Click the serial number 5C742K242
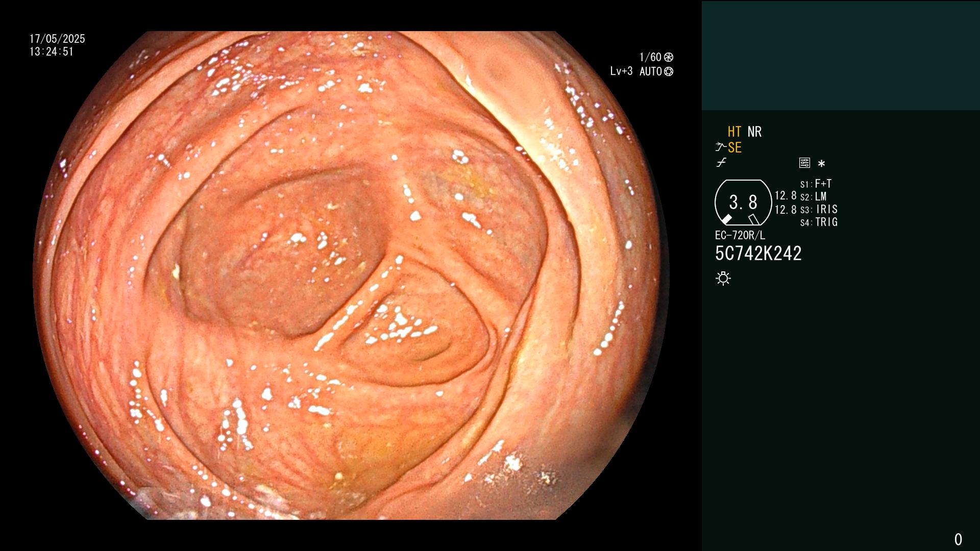 [758, 253]
